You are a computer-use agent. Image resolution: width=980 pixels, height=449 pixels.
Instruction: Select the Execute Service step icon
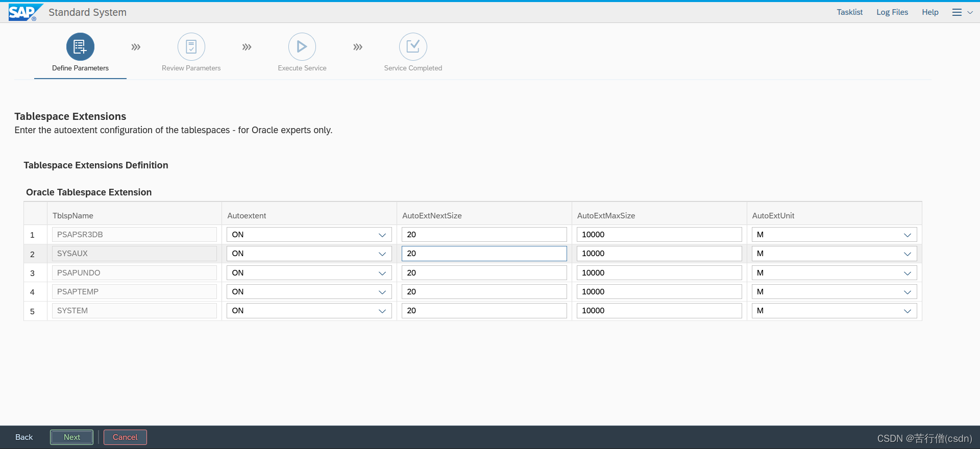[302, 47]
